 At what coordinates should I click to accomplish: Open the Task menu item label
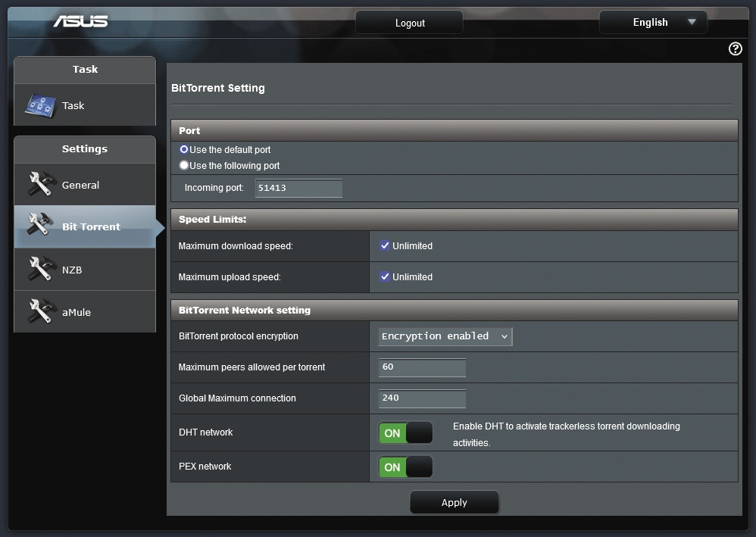73,105
